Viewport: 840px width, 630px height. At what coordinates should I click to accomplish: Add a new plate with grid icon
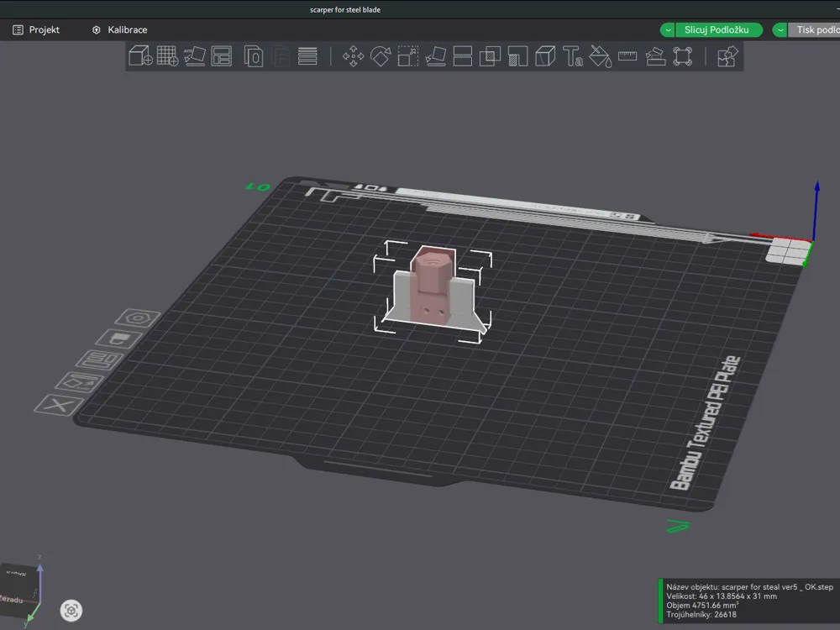[168, 56]
